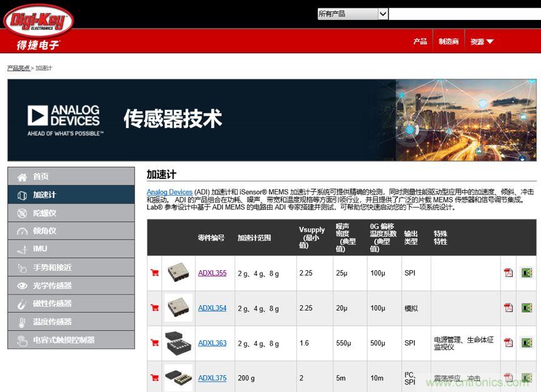Screen dimensions: 541x392
Task: Open the 所有产品 dropdown selector
Action: coord(352,13)
